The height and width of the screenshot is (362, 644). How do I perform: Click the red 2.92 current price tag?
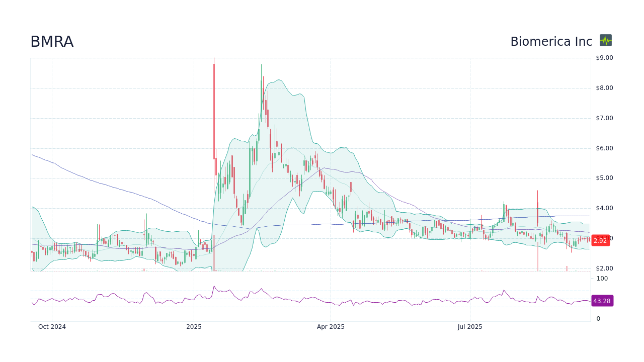pos(600,240)
